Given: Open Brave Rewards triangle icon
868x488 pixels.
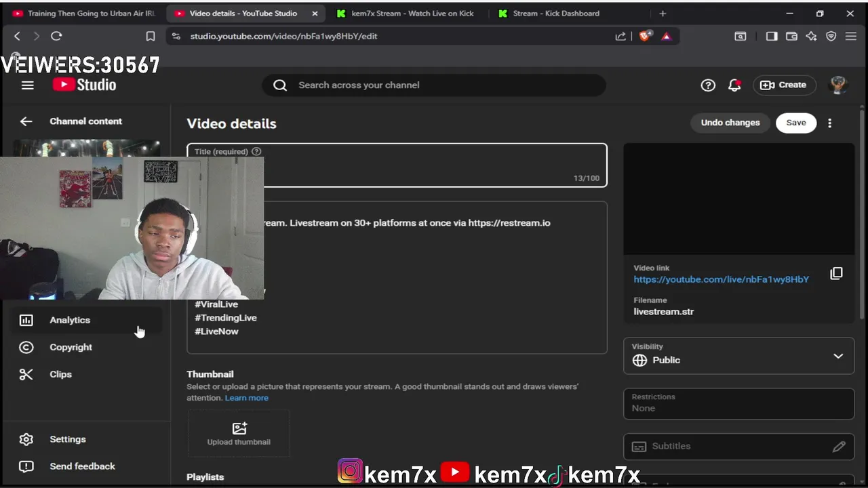Looking at the screenshot, I should (x=667, y=36).
